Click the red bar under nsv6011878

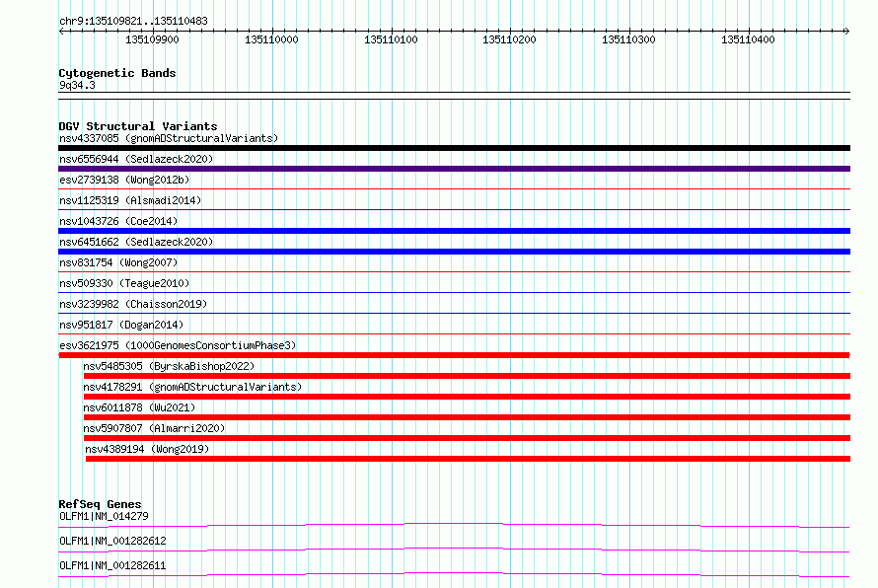467,417
